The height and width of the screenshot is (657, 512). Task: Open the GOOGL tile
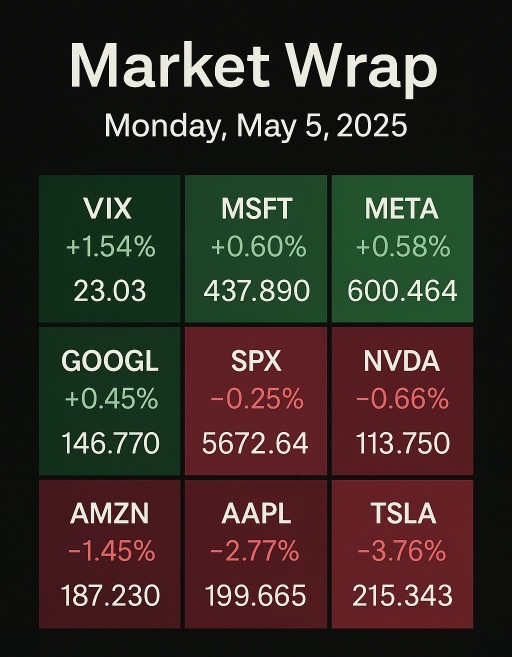click(x=110, y=401)
